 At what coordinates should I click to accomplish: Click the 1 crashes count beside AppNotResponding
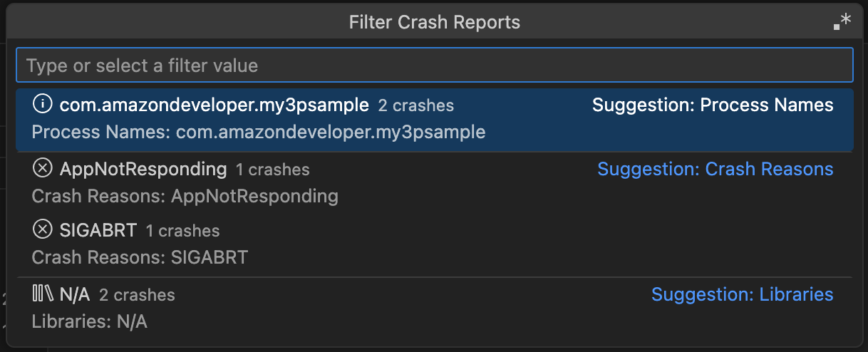(273, 170)
